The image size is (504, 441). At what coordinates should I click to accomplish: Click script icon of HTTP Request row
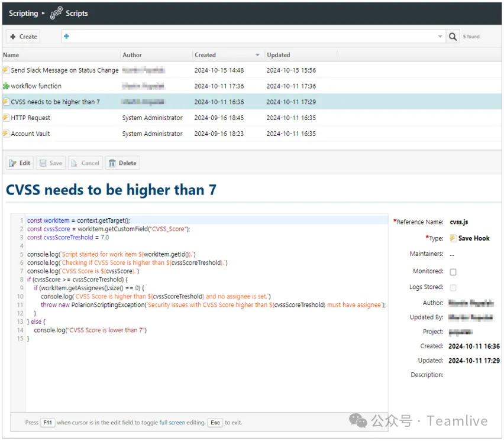(6, 118)
